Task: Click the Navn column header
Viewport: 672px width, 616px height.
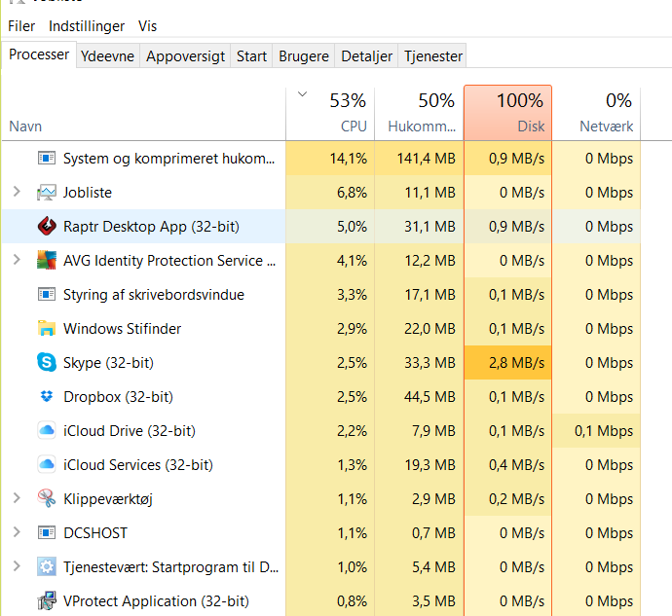Action: point(25,127)
